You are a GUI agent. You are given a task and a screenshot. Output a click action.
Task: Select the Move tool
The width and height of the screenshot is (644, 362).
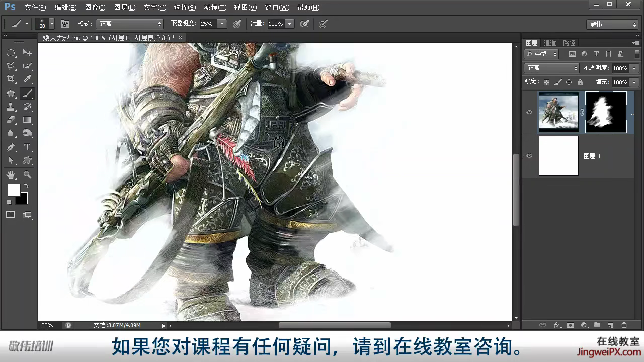pos(27,53)
